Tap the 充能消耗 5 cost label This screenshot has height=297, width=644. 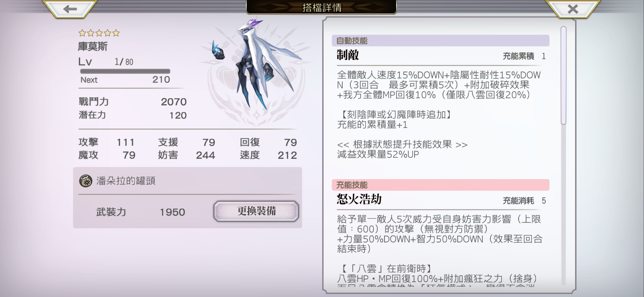524,201
